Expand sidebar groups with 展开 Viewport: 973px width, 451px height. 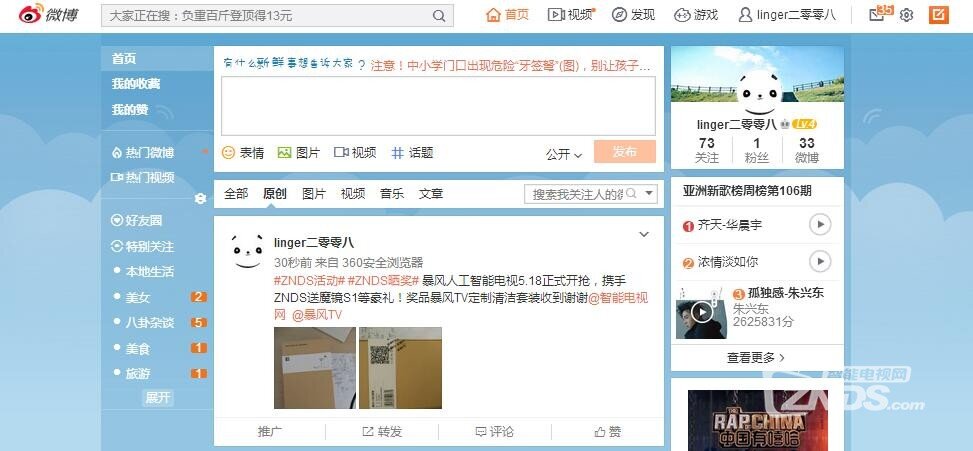point(158,398)
